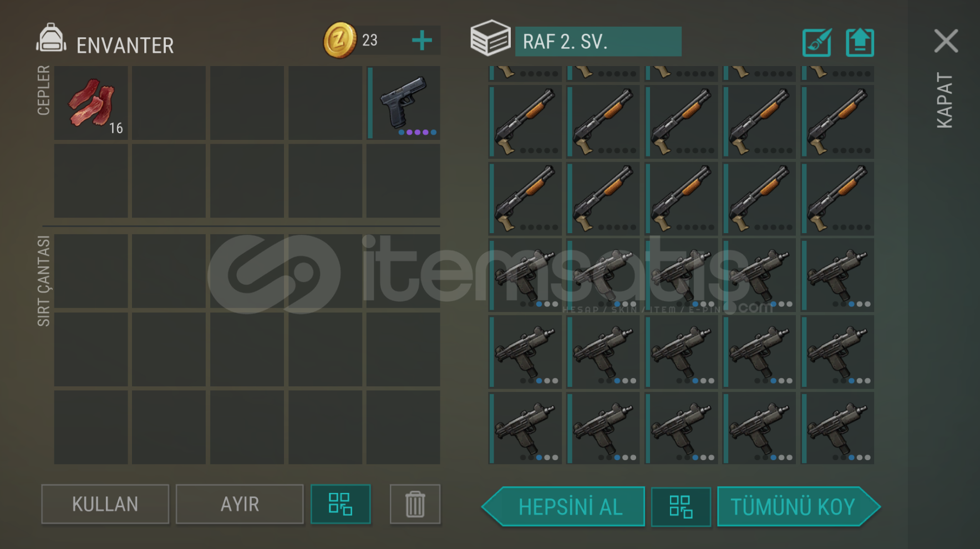980x549 pixels.
Task: Click the RAF 2. SV. name field
Action: pos(598,42)
